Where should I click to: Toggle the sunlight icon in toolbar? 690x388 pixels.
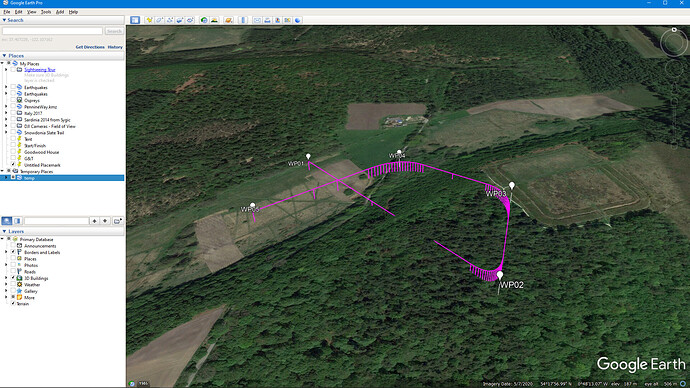(214, 20)
